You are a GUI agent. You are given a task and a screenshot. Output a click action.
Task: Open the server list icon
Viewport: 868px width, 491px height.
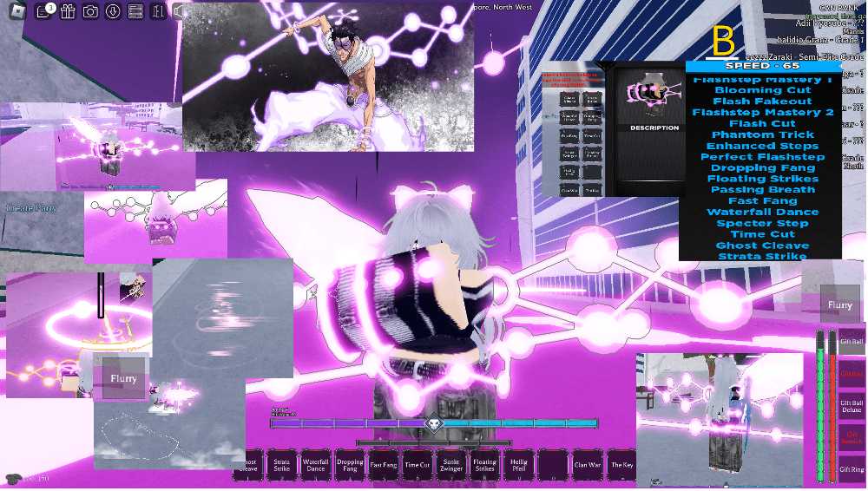[135, 11]
